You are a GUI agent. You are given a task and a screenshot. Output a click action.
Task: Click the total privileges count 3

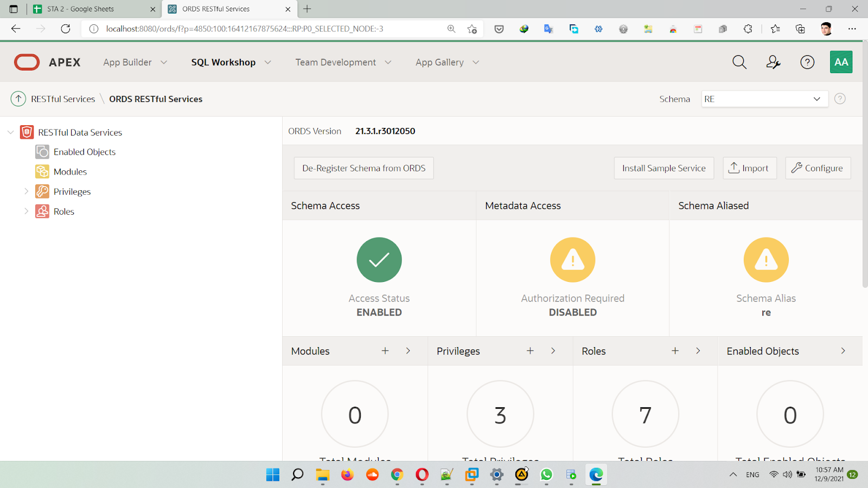coord(500,415)
